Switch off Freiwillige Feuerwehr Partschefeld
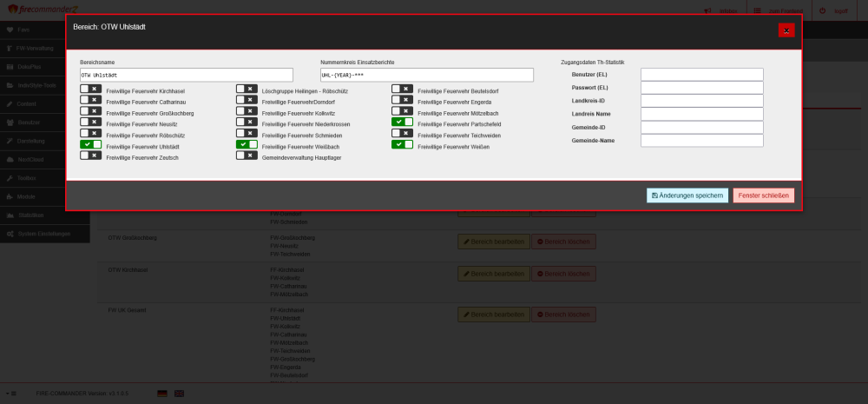Screen dimensions: 868x404 pyautogui.click(x=401, y=123)
